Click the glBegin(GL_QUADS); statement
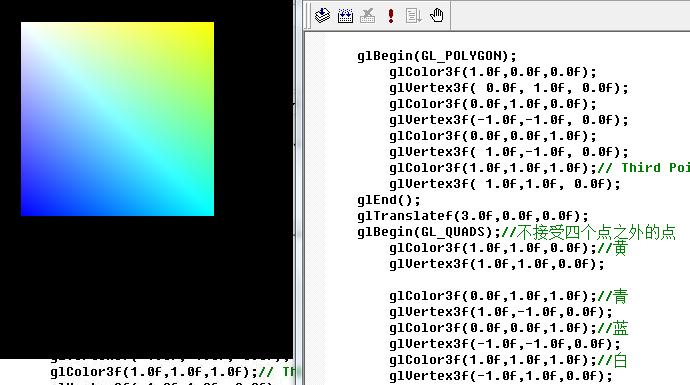This screenshot has width=690, height=385. (x=429, y=232)
